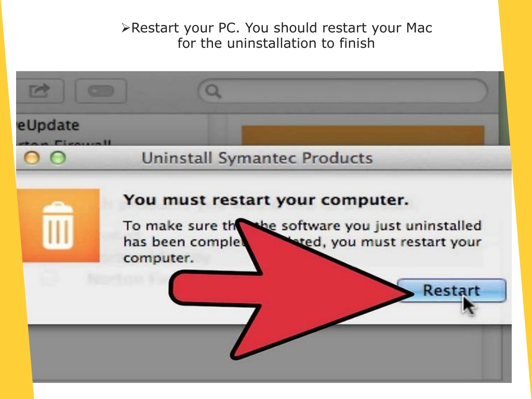Click the "To make sure" dialog message text
The width and height of the screenshot is (532, 399).
[x=302, y=242]
